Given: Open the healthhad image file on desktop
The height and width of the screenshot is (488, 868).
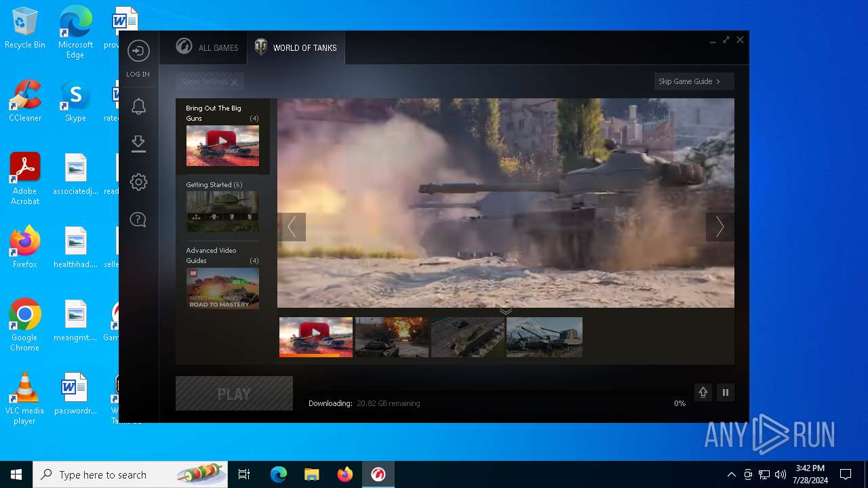Looking at the screenshot, I should tap(75, 247).
